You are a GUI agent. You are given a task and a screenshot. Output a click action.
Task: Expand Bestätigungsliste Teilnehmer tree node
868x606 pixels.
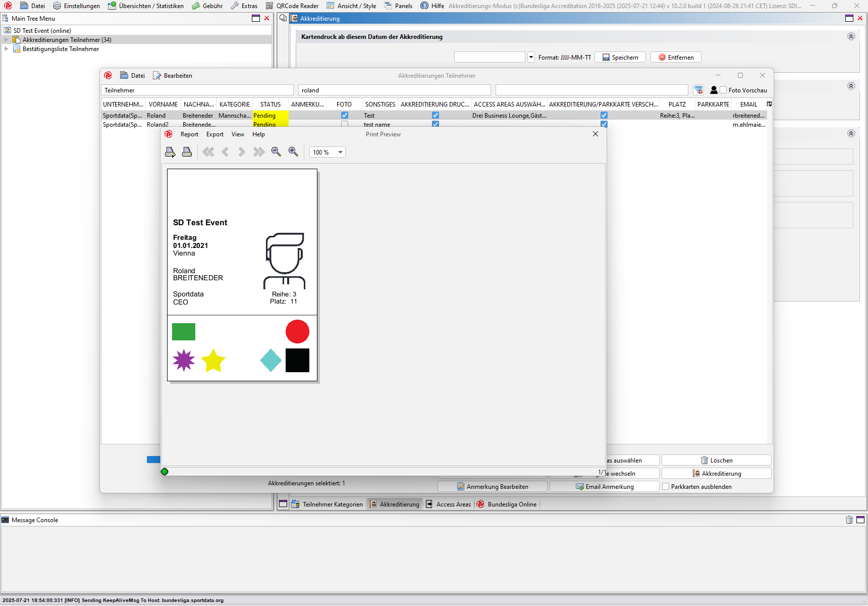pyautogui.click(x=7, y=48)
